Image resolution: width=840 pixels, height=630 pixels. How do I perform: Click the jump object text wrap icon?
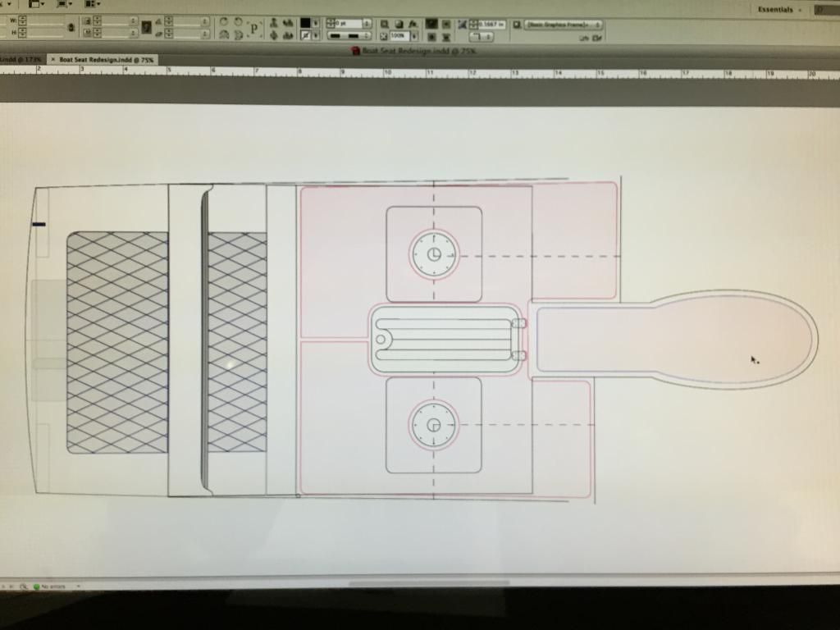click(445, 37)
